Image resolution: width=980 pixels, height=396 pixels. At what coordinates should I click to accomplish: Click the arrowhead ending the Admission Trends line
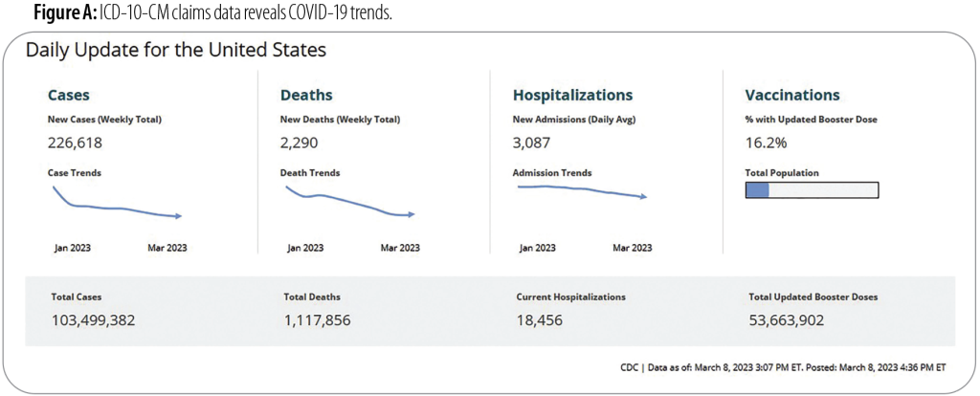pos(643,197)
